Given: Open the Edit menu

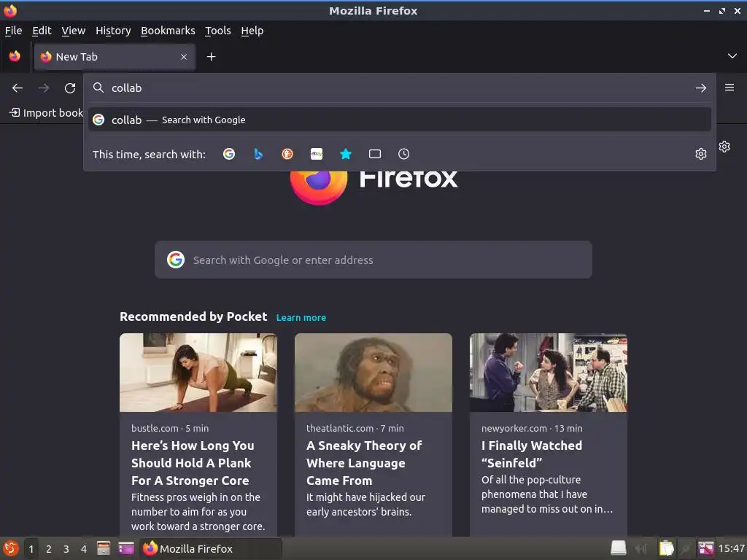Looking at the screenshot, I should (42, 31).
